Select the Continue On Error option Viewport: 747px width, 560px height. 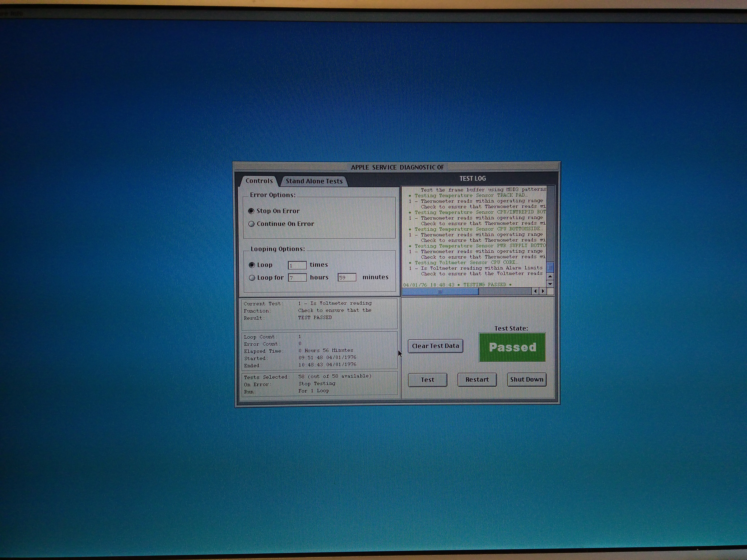[251, 224]
